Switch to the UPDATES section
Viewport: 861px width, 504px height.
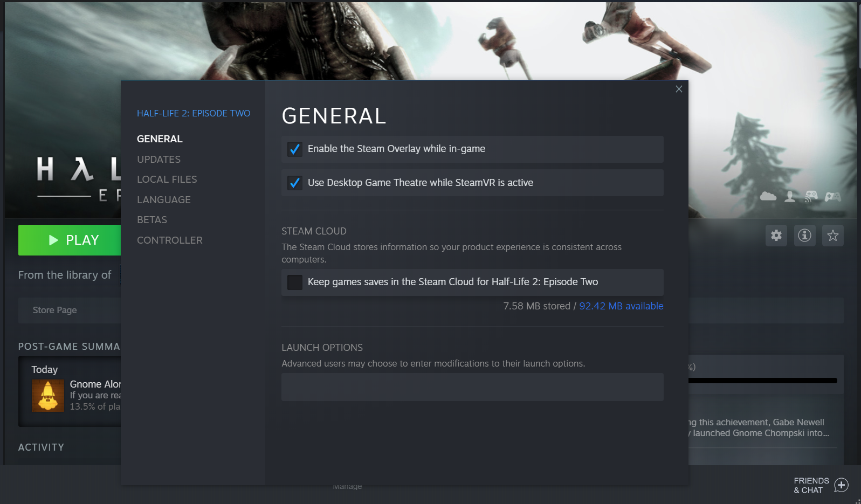point(159,160)
